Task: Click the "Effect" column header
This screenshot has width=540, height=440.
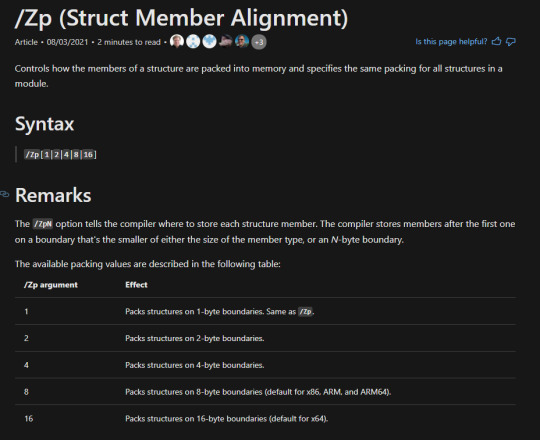Action: [136, 285]
